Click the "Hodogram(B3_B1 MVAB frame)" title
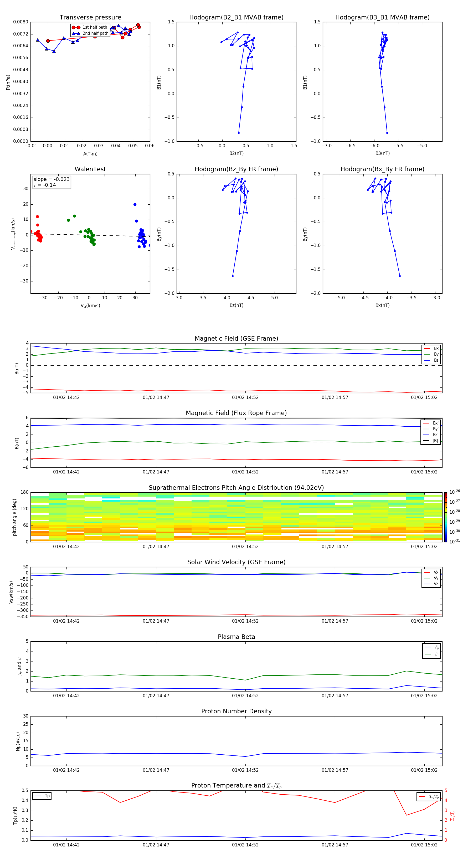Viewport: 473px width, 868px height. [382, 18]
